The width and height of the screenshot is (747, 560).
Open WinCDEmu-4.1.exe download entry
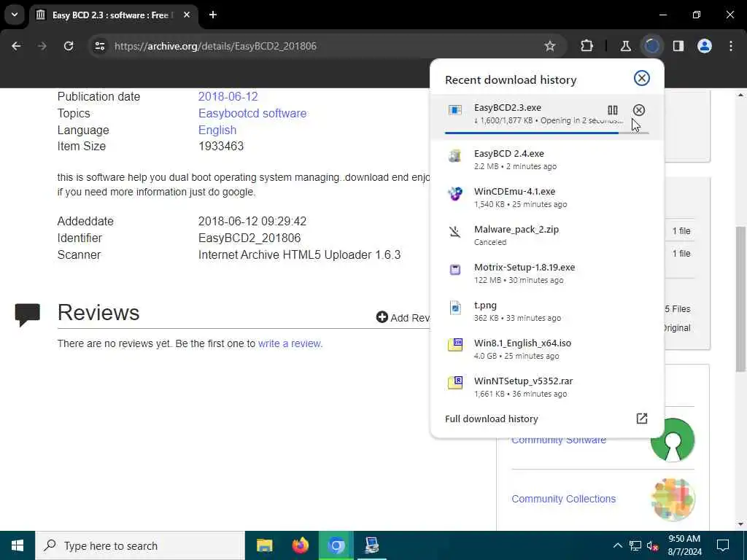[x=547, y=197]
